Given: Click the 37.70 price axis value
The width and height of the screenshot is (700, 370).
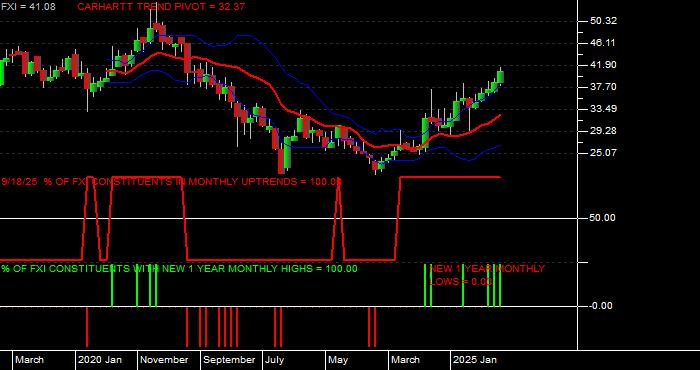Looking at the screenshot, I should 604,87.
